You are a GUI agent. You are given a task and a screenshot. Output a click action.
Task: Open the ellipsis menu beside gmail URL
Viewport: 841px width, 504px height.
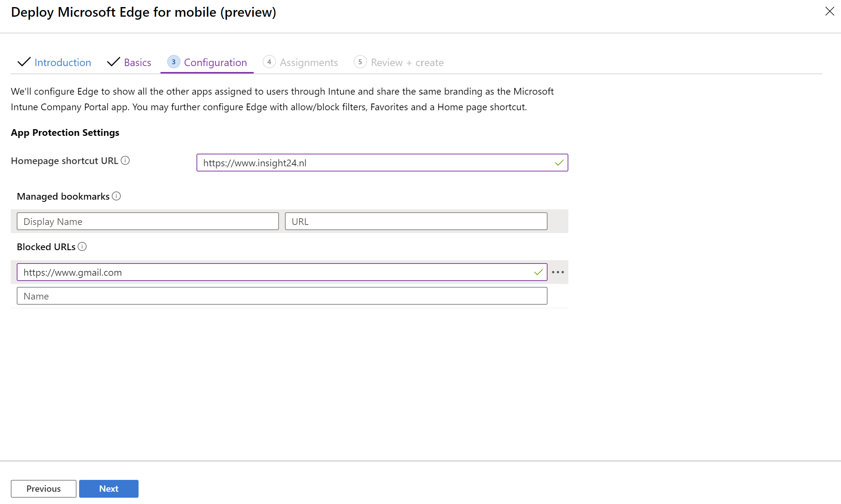click(558, 272)
